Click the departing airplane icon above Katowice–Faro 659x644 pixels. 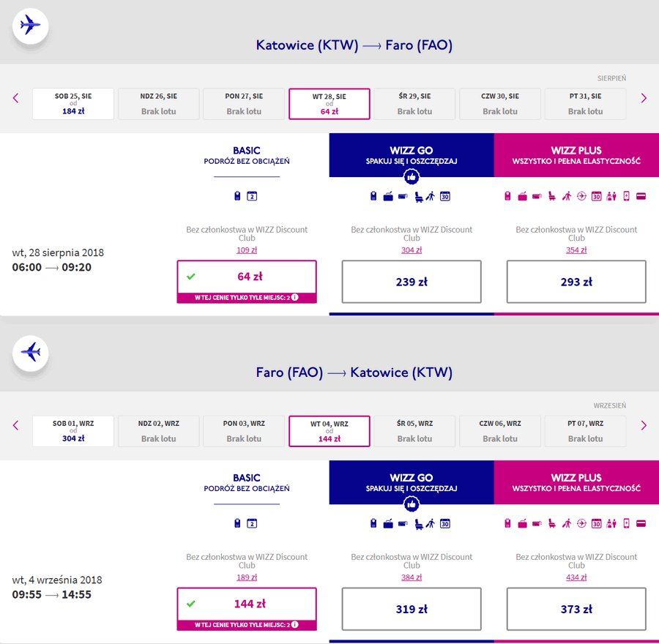30,26
